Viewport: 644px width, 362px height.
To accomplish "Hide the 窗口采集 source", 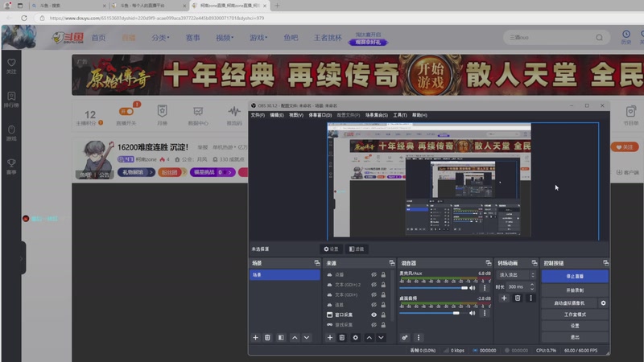I will point(374,315).
